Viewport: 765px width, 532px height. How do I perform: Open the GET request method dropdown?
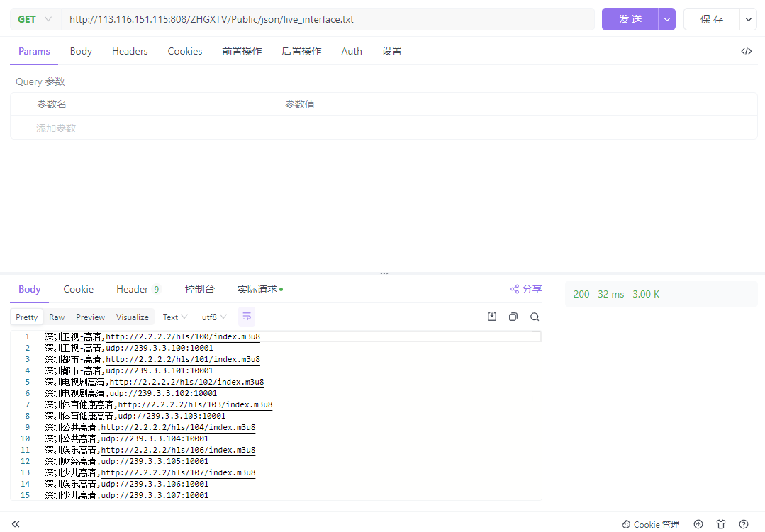33,19
